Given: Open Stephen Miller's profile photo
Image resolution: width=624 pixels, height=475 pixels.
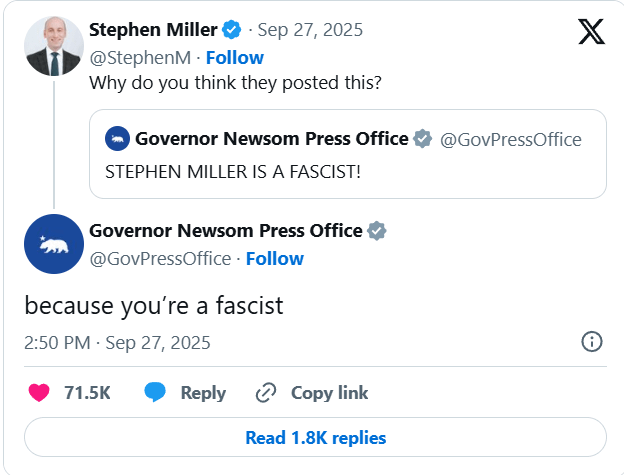Looking at the screenshot, I should (x=52, y=47).
